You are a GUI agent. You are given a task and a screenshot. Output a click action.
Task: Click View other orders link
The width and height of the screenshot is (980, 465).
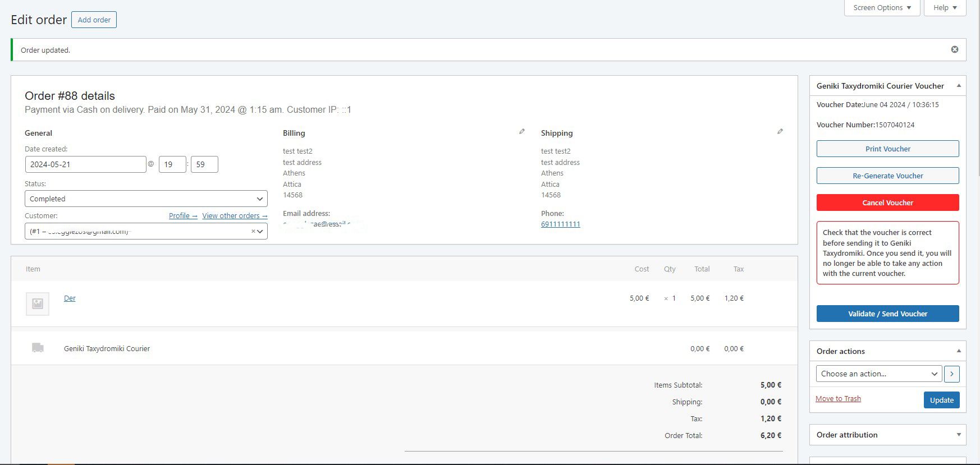235,216
